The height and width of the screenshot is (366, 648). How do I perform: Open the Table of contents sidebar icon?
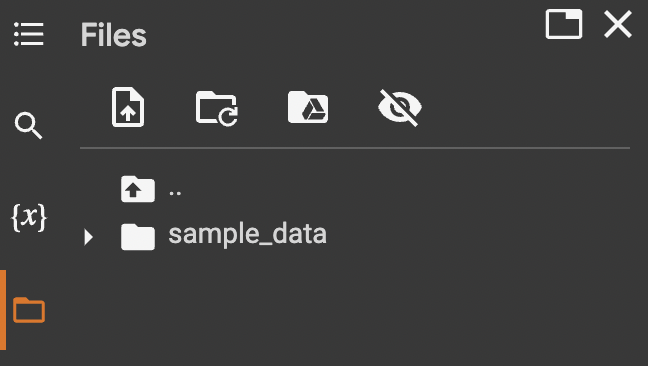[x=29, y=34]
